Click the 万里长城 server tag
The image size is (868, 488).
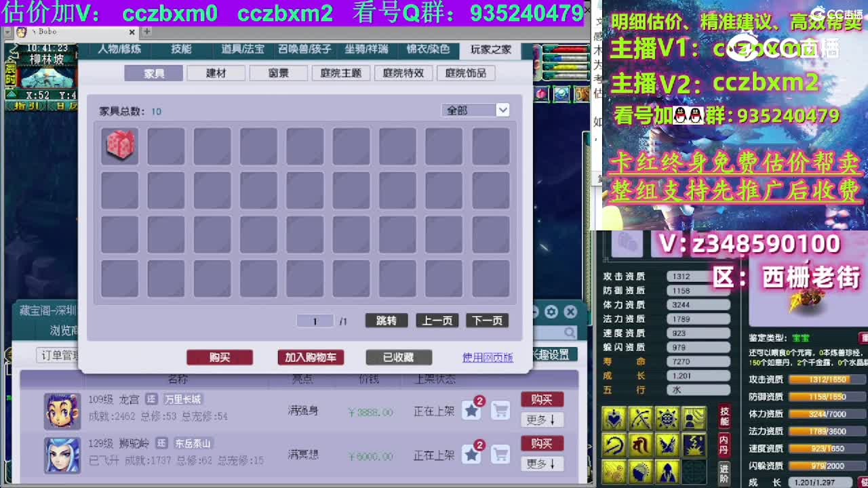tap(183, 399)
